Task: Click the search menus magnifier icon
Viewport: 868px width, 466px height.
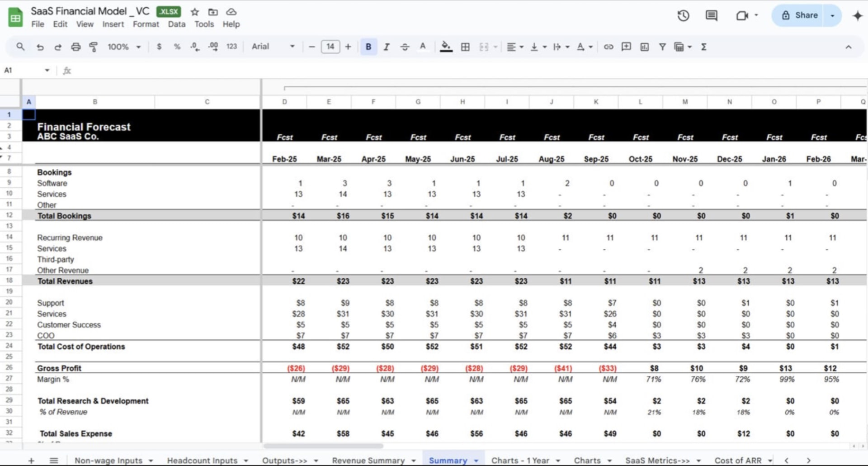Action: [20, 47]
